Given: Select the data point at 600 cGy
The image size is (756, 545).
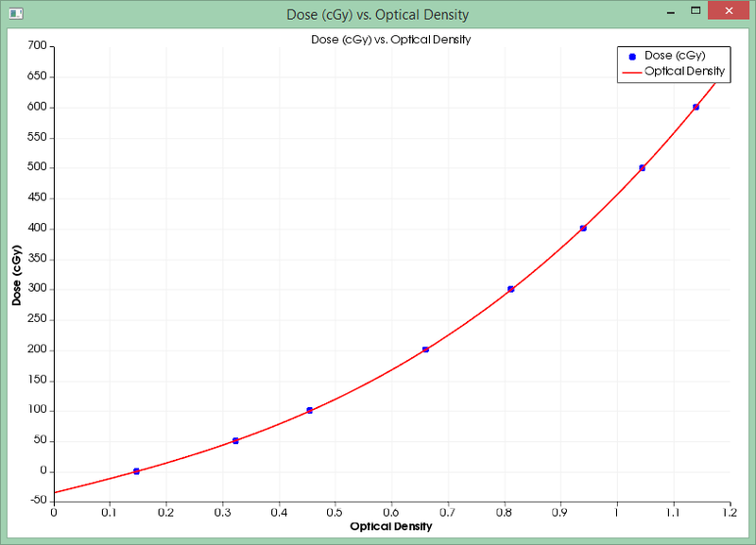Looking at the screenshot, I should tap(696, 107).
